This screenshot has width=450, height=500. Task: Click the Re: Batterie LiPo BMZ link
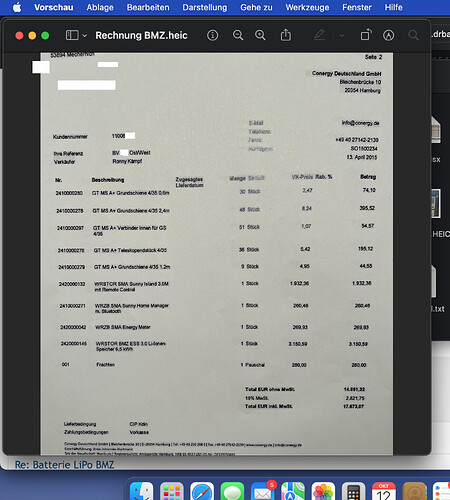tap(64, 465)
